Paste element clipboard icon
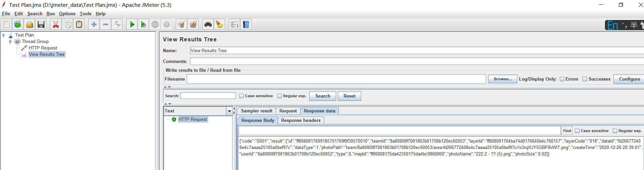 coord(79,24)
